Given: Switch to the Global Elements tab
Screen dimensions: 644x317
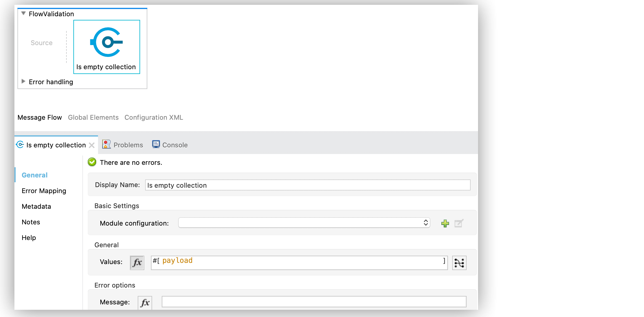Looking at the screenshot, I should tap(93, 117).
